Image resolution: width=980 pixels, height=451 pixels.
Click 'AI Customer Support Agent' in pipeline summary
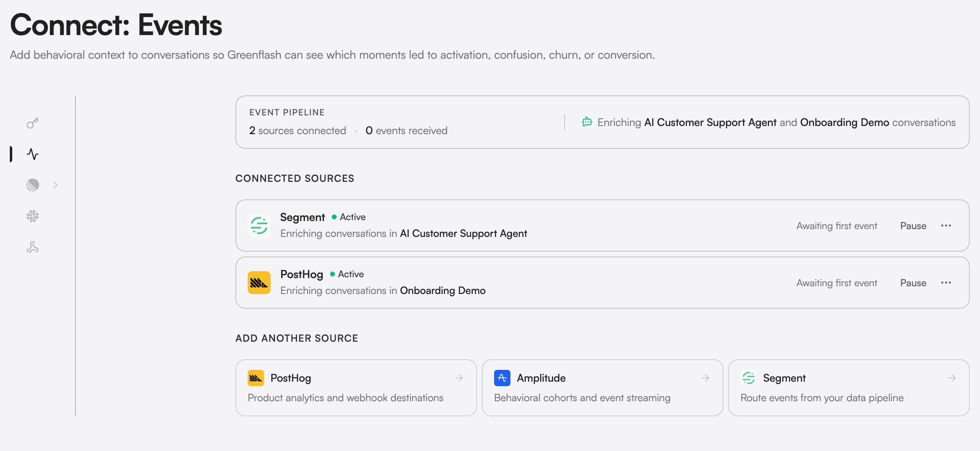click(x=710, y=122)
